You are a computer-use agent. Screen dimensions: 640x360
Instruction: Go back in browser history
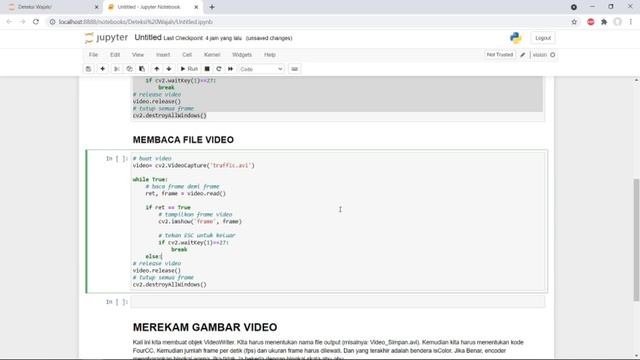[x=9, y=22]
